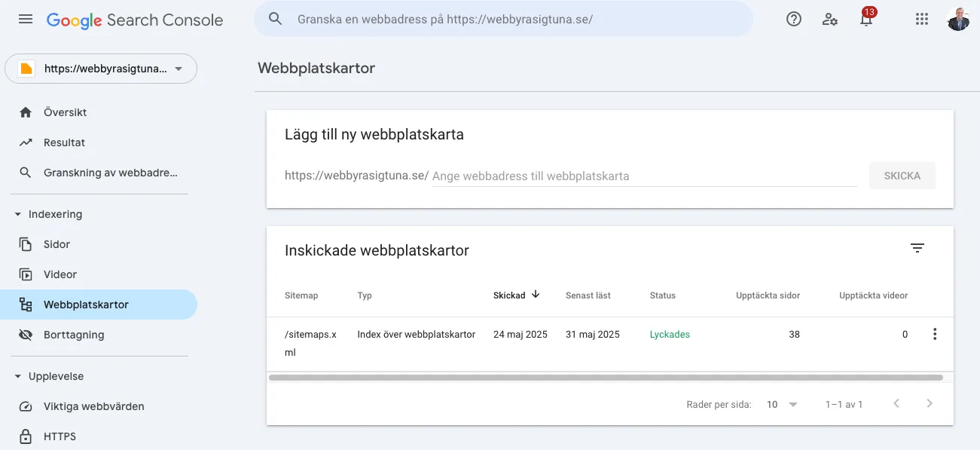Go to next page of table
The width and height of the screenshot is (980, 450).
pyautogui.click(x=930, y=404)
